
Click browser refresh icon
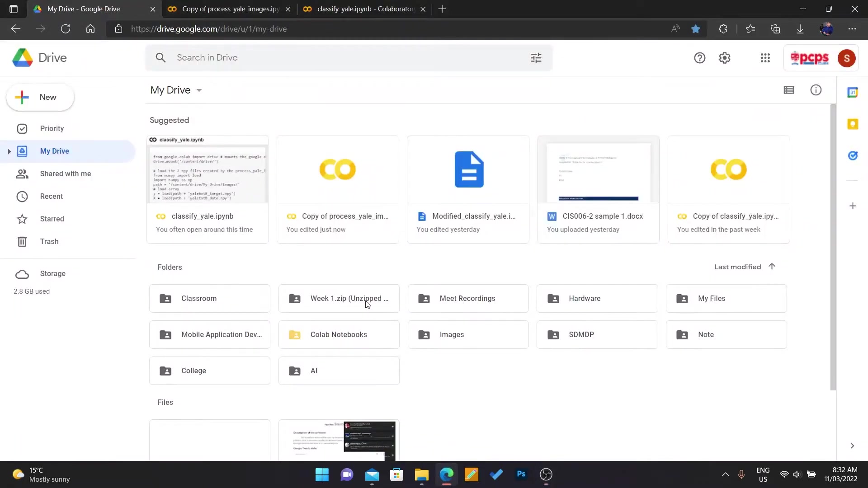[x=66, y=29]
